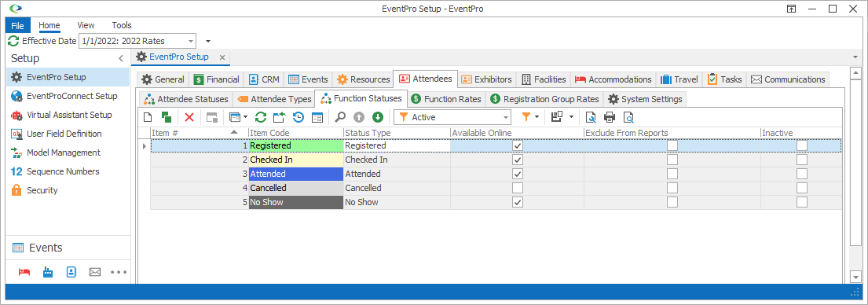Close the EventPro Setup document tab
The height and width of the screenshot is (305, 868).
[222, 57]
